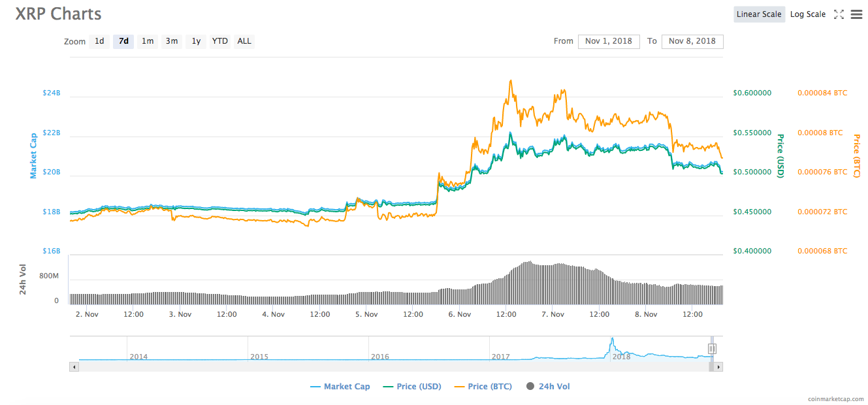
Task: Set zoom to 7d
Action: 123,41
